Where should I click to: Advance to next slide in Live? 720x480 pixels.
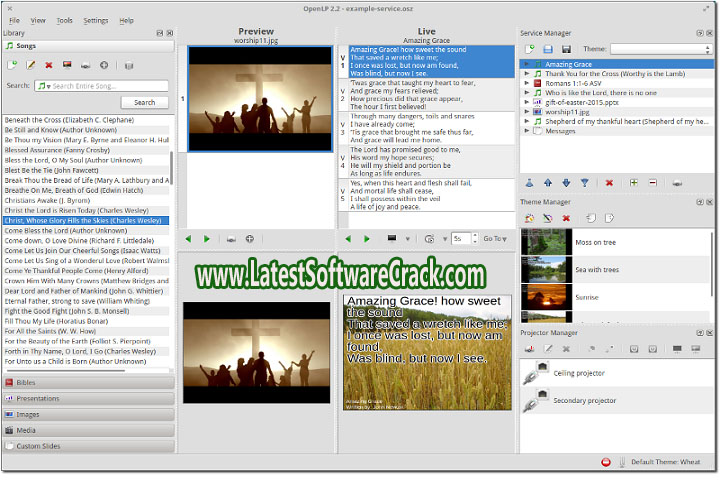[x=366, y=239]
